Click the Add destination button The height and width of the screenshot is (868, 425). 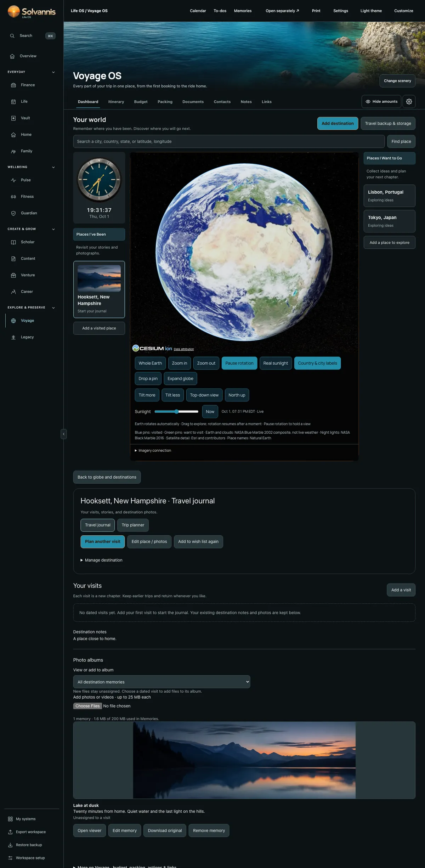pos(338,123)
